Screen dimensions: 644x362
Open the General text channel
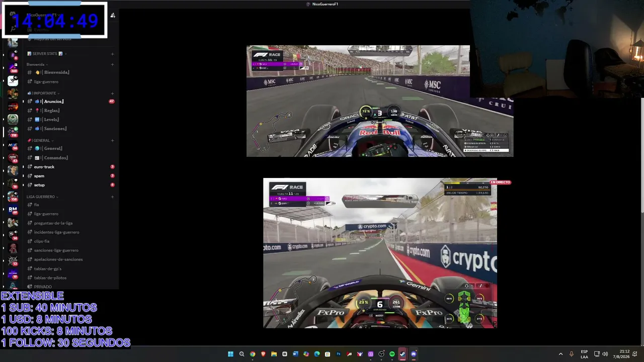click(x=70, y=149)
